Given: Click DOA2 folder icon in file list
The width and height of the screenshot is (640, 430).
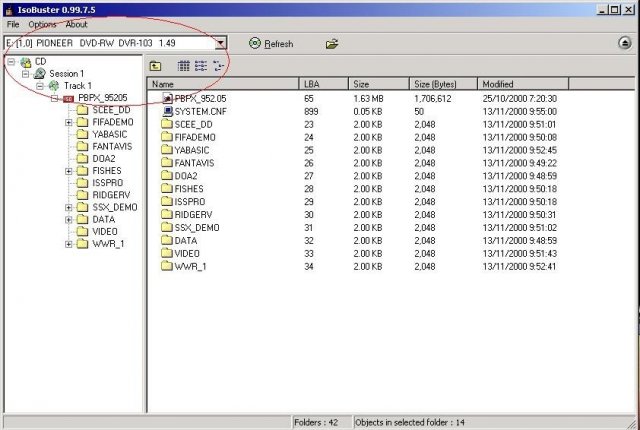Looking at the screenshot, I should pyautogui.click(x=167, y=176).
